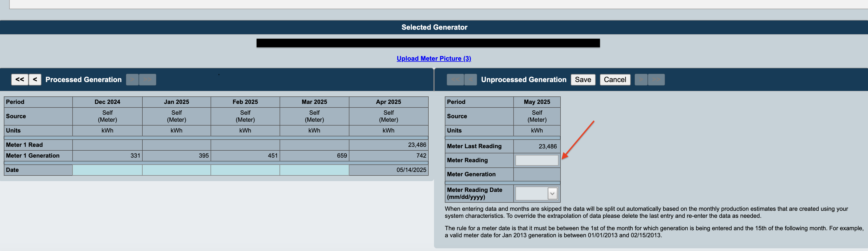Image resolution: width=868 pixels, height=251 pixels.
Task: Click the < previous-period arrow beside Processed Generation
Action: coord(35,80)
